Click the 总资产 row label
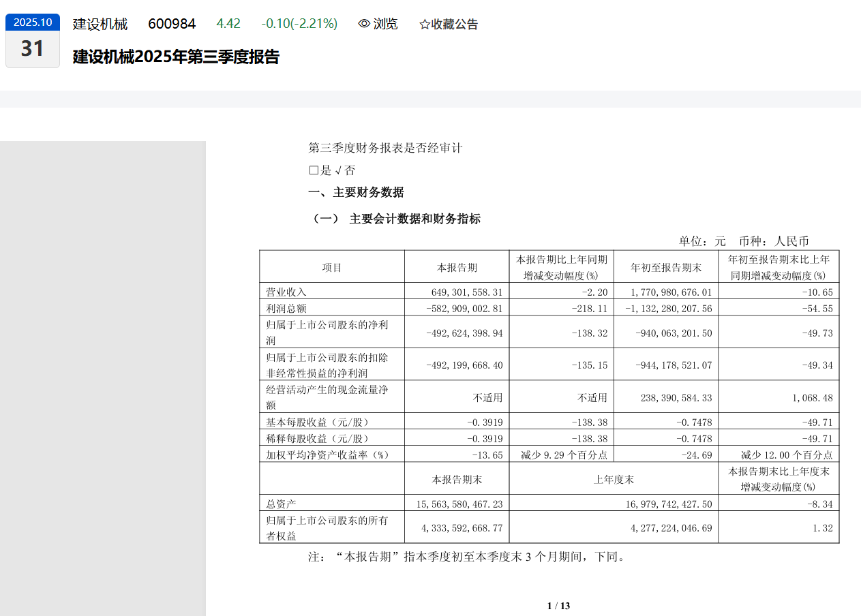Viewport: 861px width, 616px height. (282, 504)
